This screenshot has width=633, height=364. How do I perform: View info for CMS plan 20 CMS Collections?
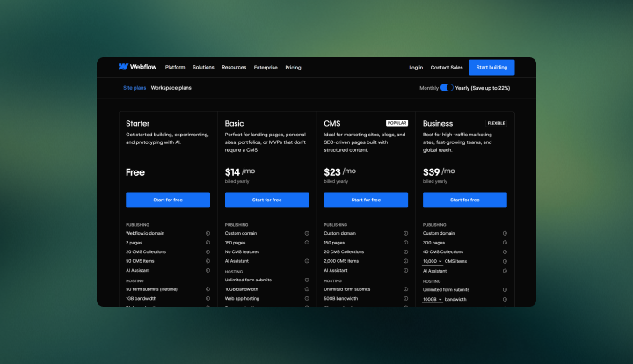click(405, 251)
